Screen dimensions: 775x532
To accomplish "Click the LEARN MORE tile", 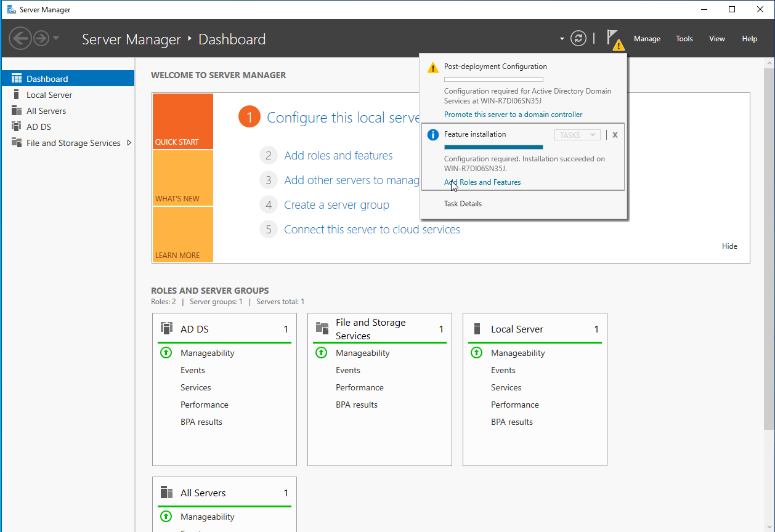I will 183,235.
